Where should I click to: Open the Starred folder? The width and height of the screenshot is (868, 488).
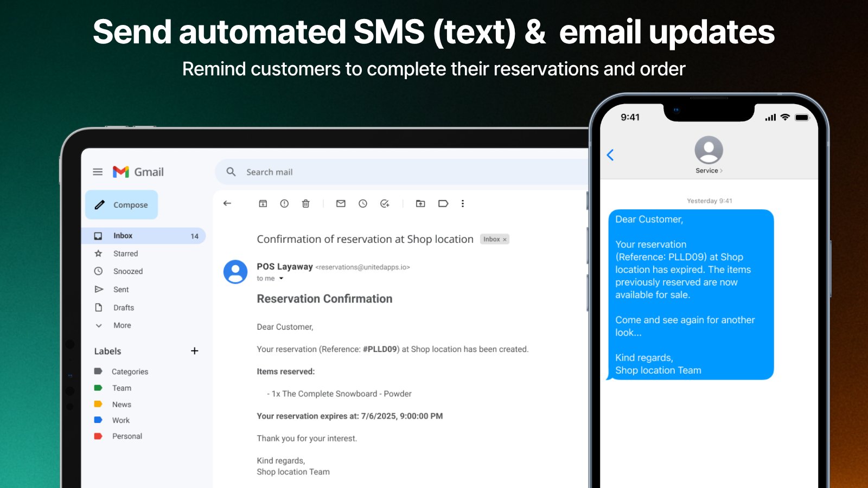[x=125, y=253]
